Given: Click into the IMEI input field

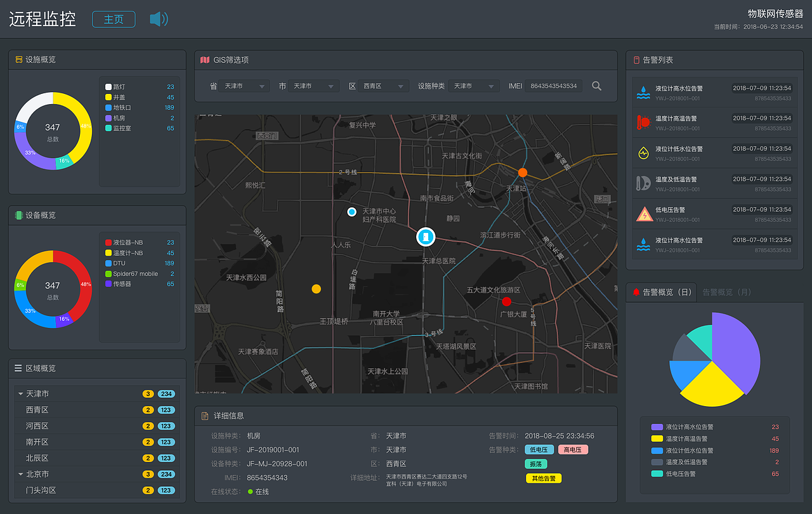Looking at the screenshot, I should click(553, 86).
